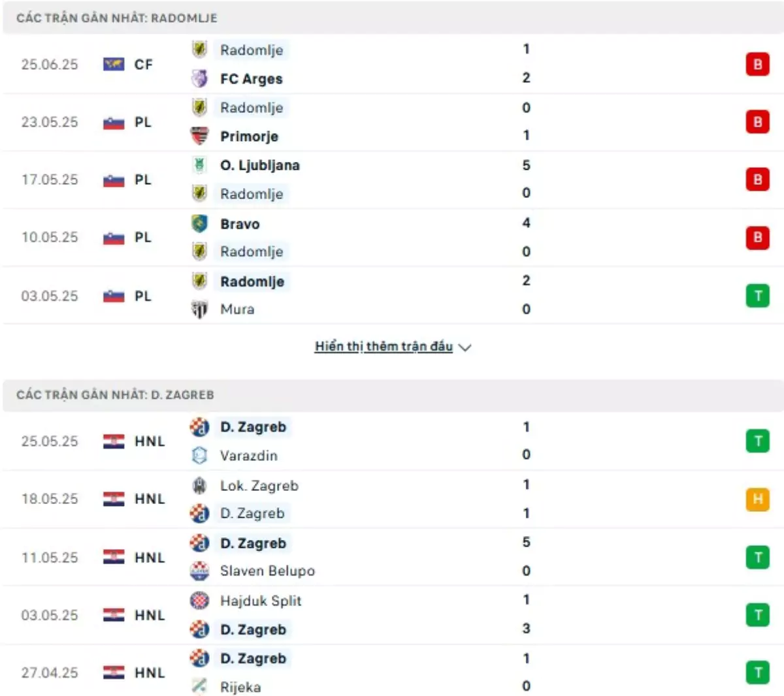
Task: Open the Slaven Belupo team name link
Action: [x=267, y=571]
